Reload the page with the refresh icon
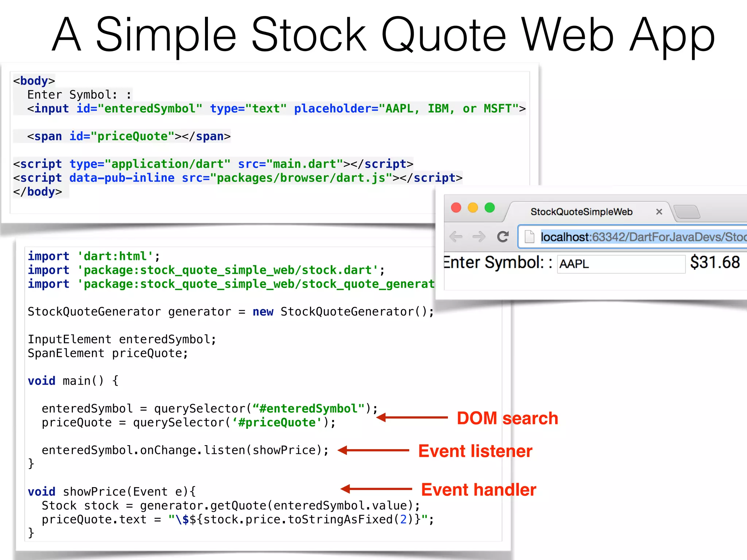The width and height of the screenshot is (747, 560). [x=503, y=237]
